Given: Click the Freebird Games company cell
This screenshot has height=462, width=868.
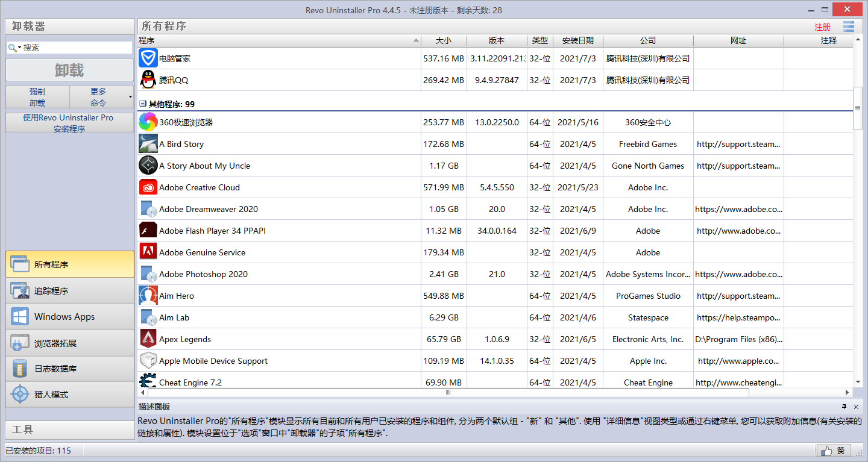Looking at the screenshot, I should tap(648, 144).
